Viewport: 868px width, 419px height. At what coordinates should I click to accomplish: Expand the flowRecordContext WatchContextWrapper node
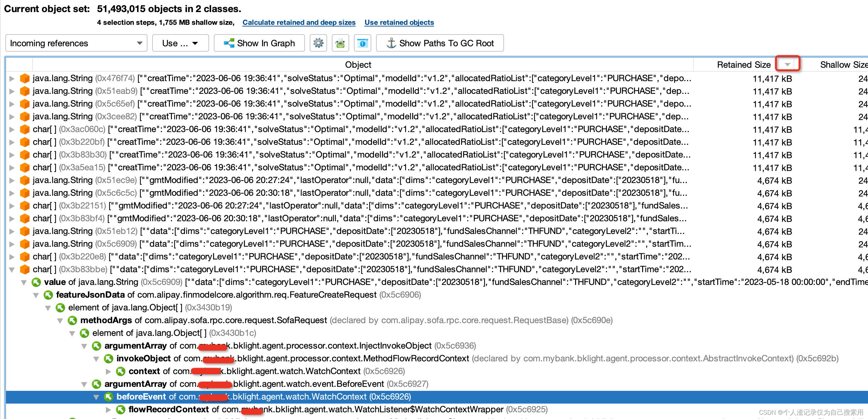click(x=109, y=409)
